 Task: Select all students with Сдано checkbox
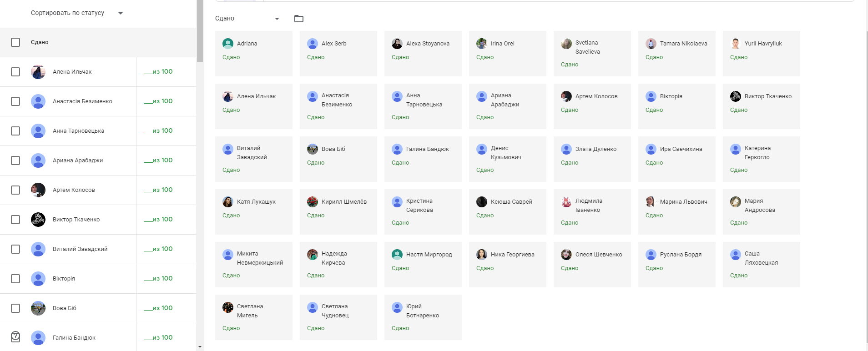(x=15, y=42)
